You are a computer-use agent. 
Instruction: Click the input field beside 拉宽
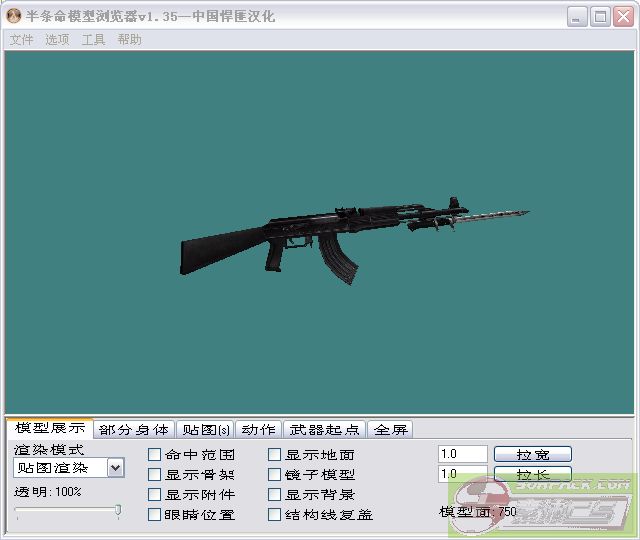462,455
